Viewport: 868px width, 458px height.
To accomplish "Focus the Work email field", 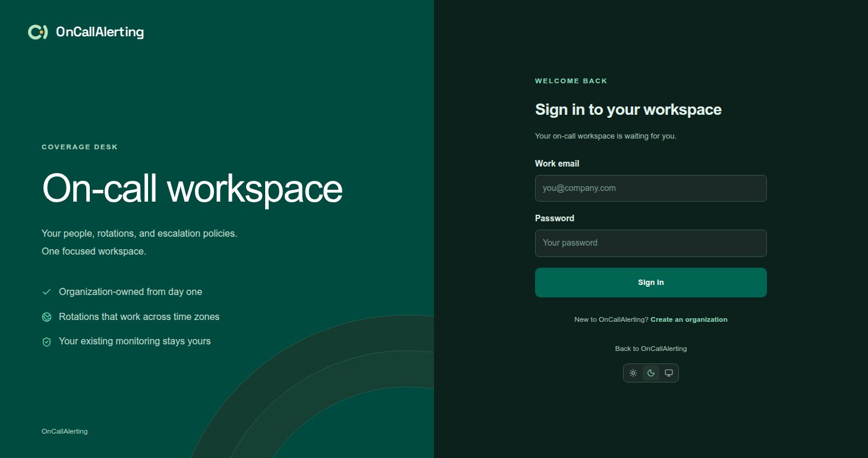I will [651, 188].
